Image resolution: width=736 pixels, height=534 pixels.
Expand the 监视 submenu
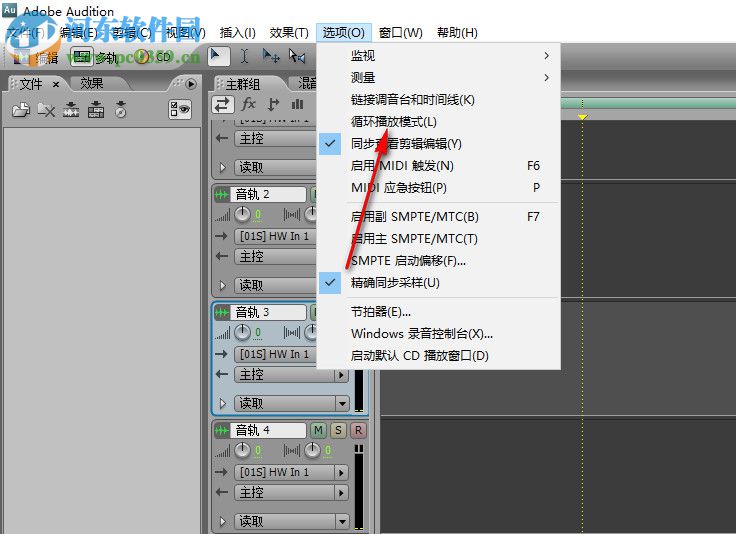pyautogui.click(x=438, y=56)
